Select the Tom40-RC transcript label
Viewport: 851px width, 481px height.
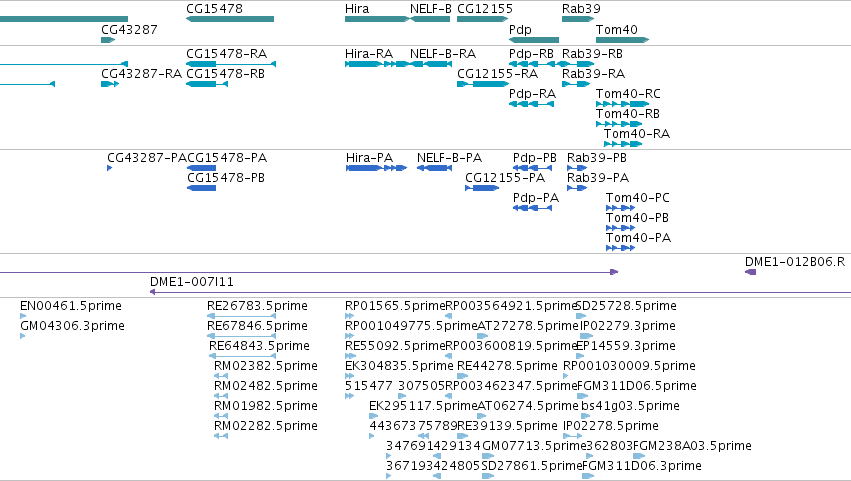[x=628, y=93]
